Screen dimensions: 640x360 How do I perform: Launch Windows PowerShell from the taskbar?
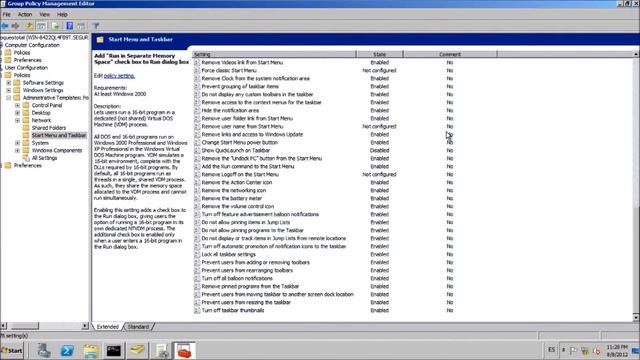(x=67, y=351)
